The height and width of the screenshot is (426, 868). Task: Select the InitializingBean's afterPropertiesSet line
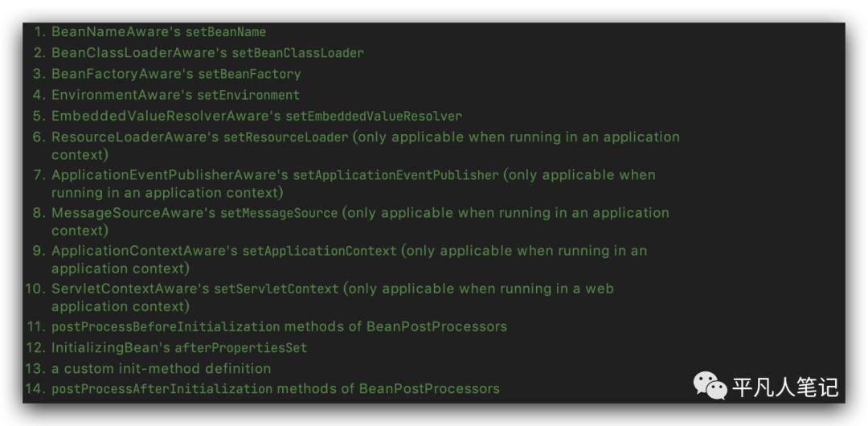(x=179, y=348)
